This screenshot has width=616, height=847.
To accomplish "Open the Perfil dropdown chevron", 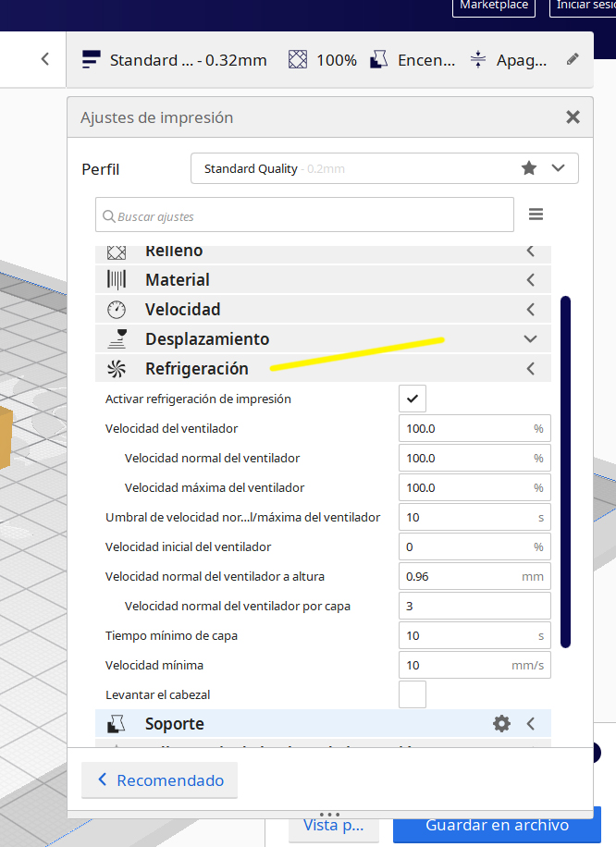I will 558,168.
